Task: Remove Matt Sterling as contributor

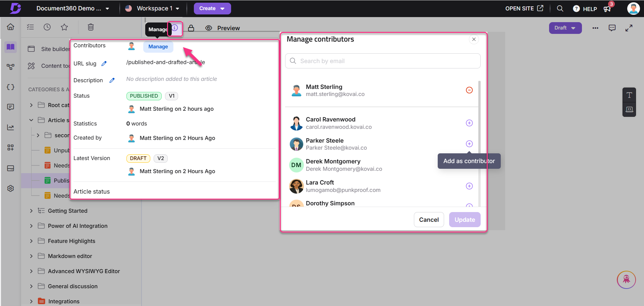Action: click(469, 90)
